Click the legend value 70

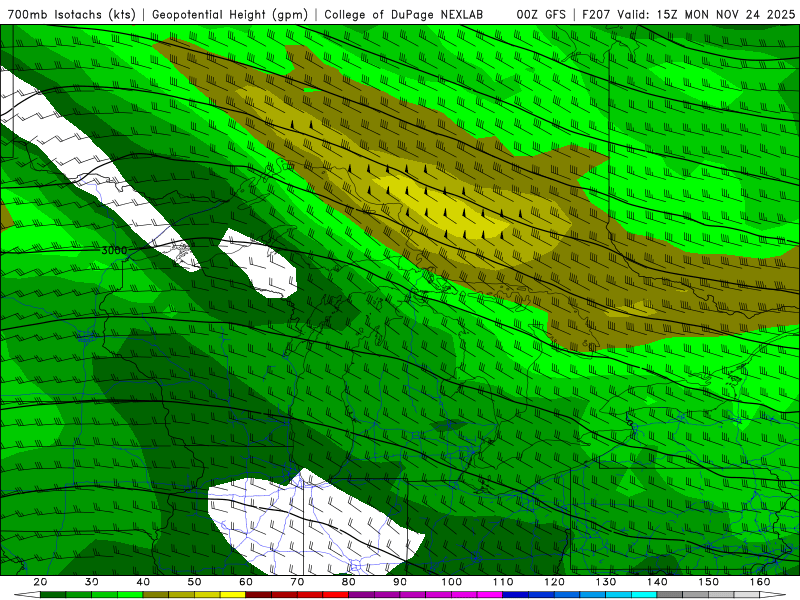click(x=297, y=582)
